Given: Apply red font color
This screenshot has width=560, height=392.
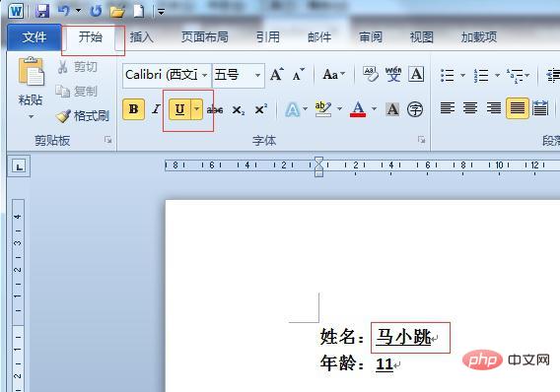Looking at the screenshot, I should [358, 109].
